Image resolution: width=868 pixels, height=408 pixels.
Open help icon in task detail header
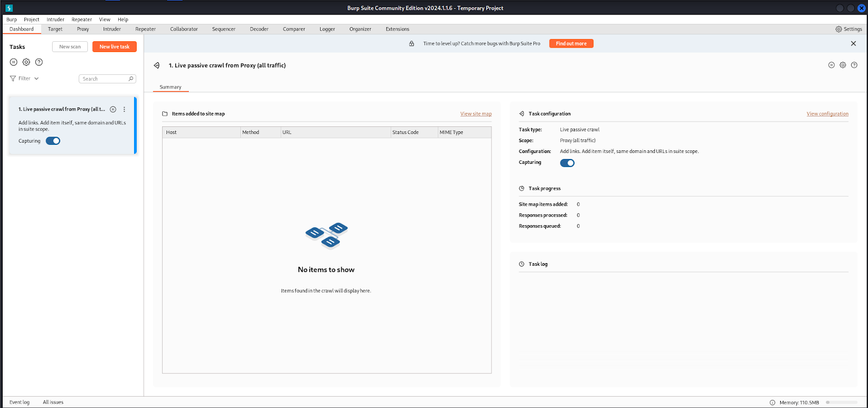point(854,65)
